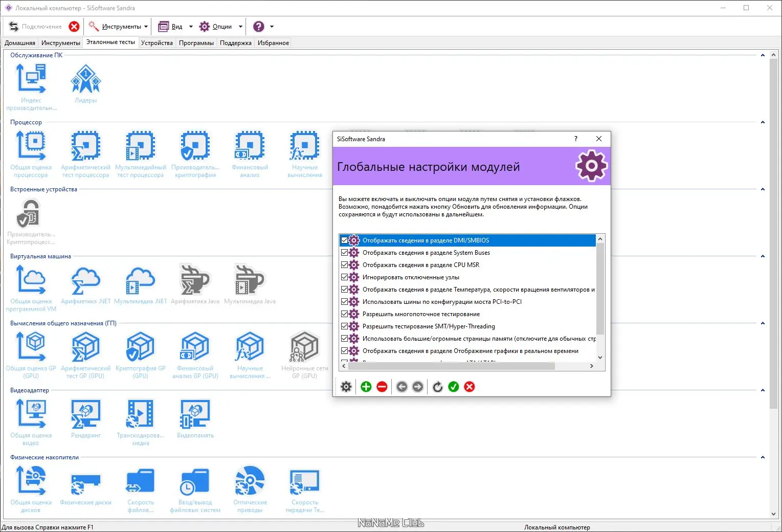Cancel the dialog with the red X icon

tap(470, 387)
